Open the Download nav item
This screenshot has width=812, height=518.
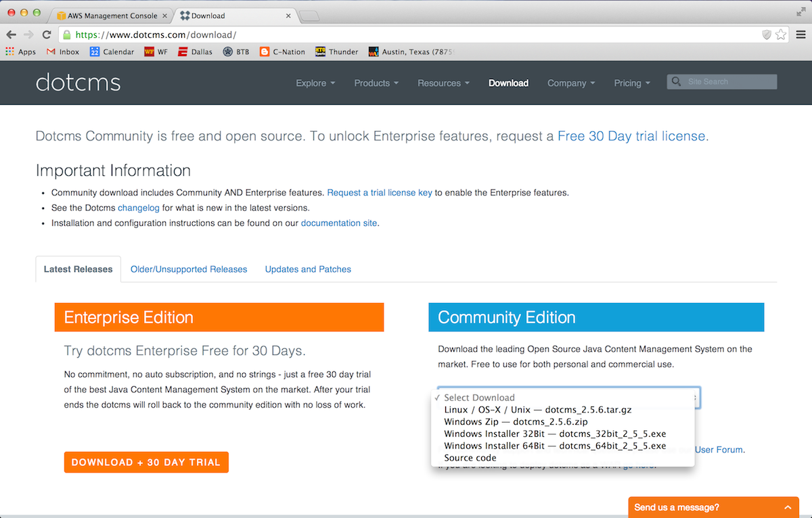click(508, 83)
